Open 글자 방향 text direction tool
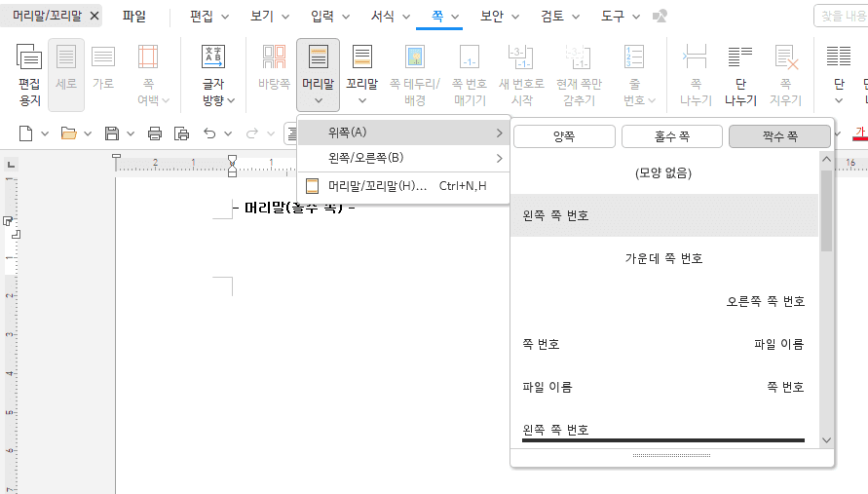The height and width of the screenshot is (494, 868). (217, 75)
